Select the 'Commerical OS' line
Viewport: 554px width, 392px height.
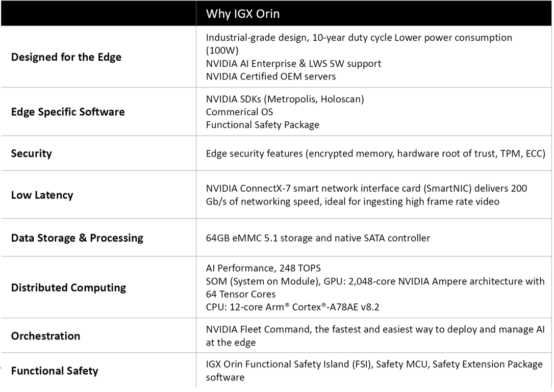tap(240, 112)
